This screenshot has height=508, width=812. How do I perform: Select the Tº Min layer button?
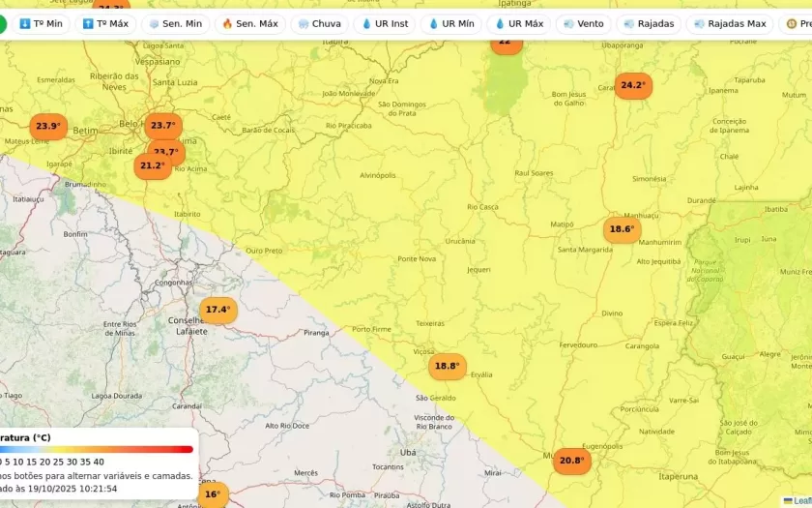(x=41, y=23)
